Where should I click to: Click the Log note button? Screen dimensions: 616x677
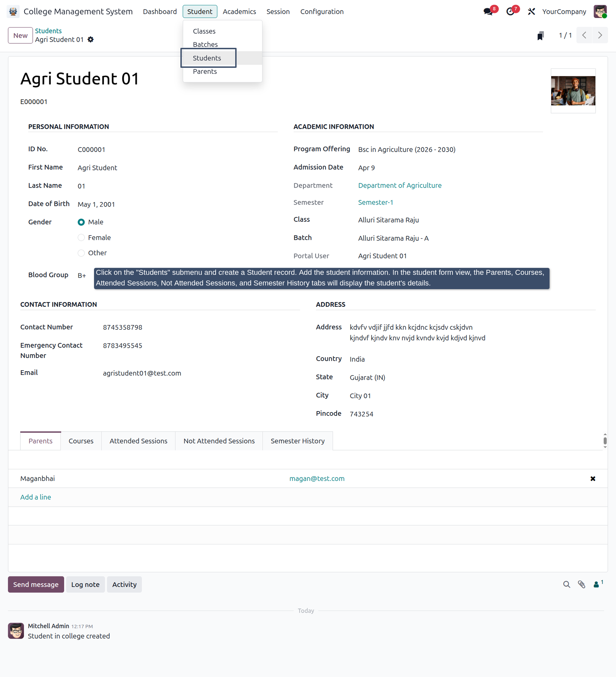[x=85, y=585]
